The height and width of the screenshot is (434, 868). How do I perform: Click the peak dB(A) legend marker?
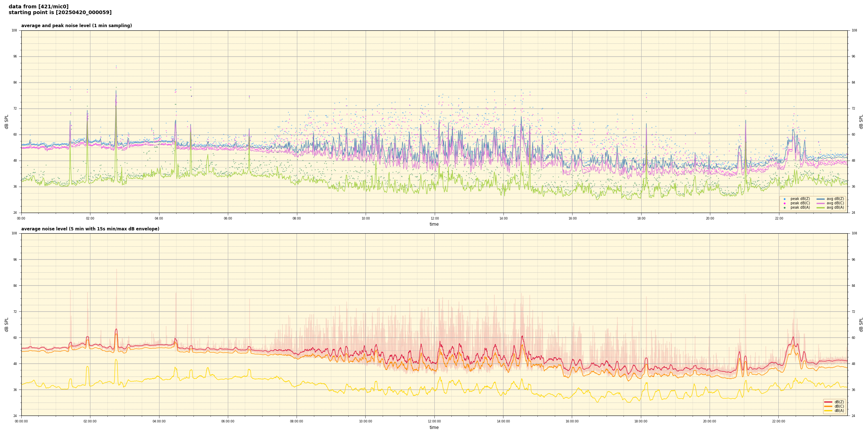tap(784, 208)
